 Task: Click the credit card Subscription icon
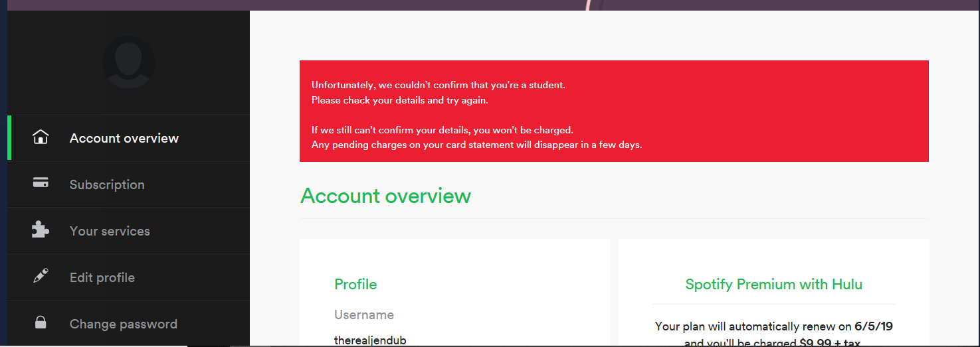coord(41,183)
